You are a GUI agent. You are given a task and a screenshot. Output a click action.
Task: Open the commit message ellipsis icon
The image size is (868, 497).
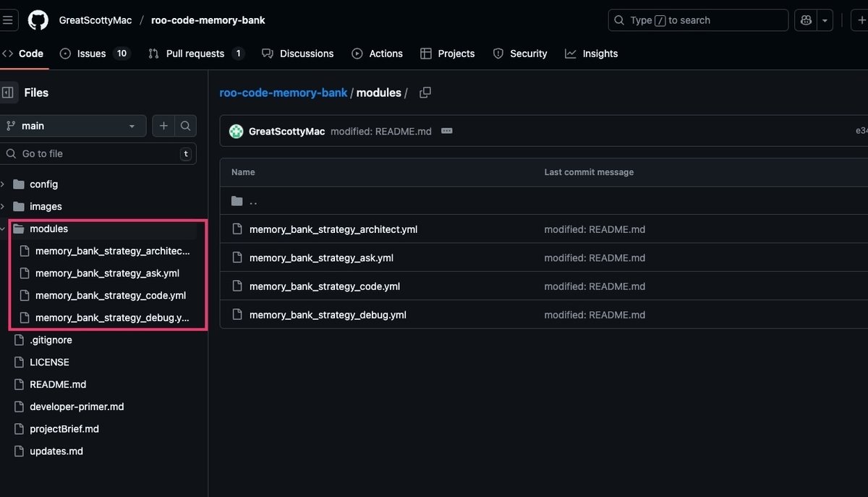click(x=447, y=131)
